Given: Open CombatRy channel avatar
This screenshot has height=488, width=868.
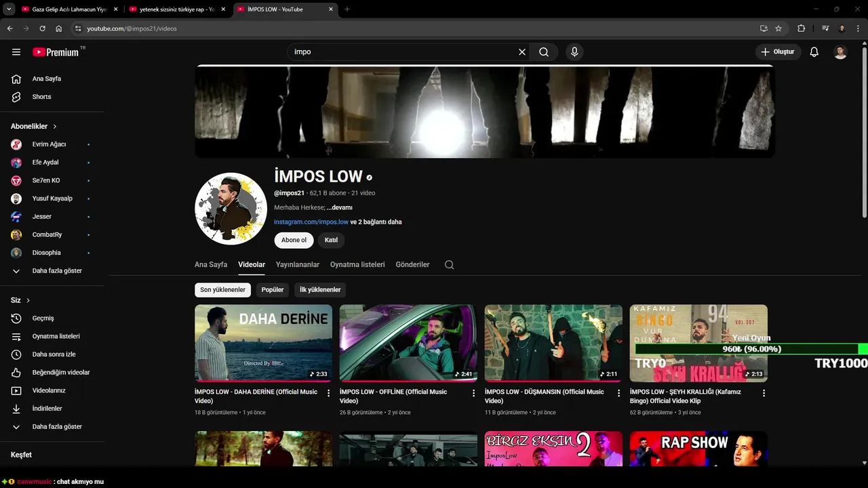Looking at the screenshot, I should 16,235.
